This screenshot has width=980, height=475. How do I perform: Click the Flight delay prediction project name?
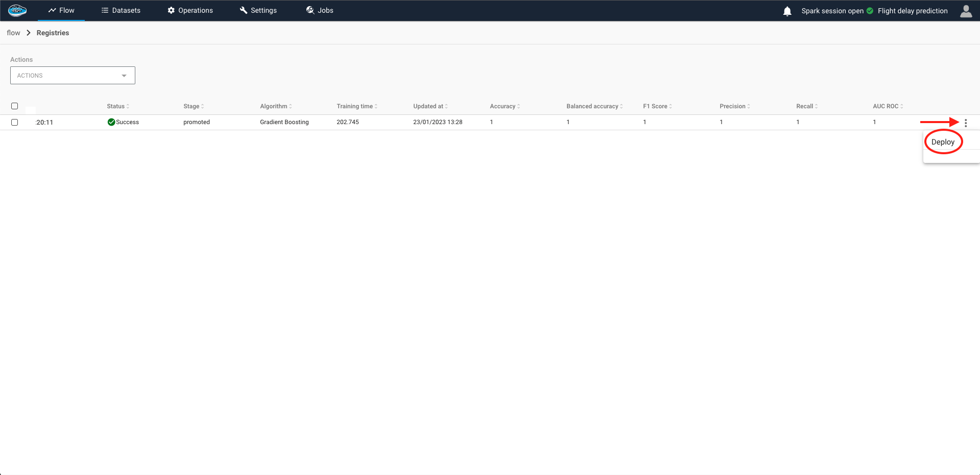(912, 11)
